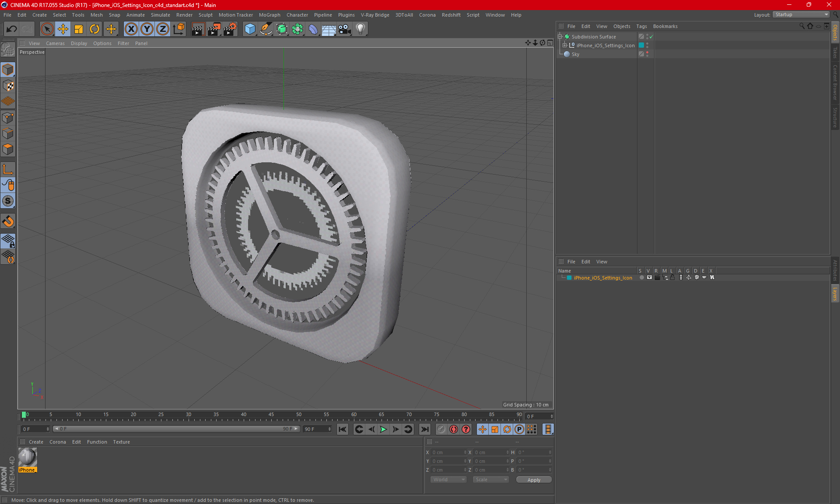Open Edit Render Settings icon
This screenshot has width=840, height=504.
[230, 29]
